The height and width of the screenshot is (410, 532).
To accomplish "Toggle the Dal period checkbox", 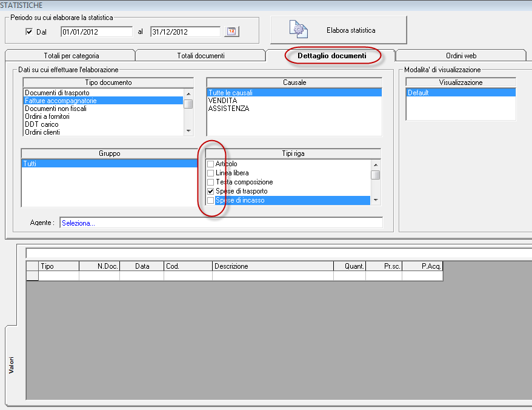I will pos(29,32).
